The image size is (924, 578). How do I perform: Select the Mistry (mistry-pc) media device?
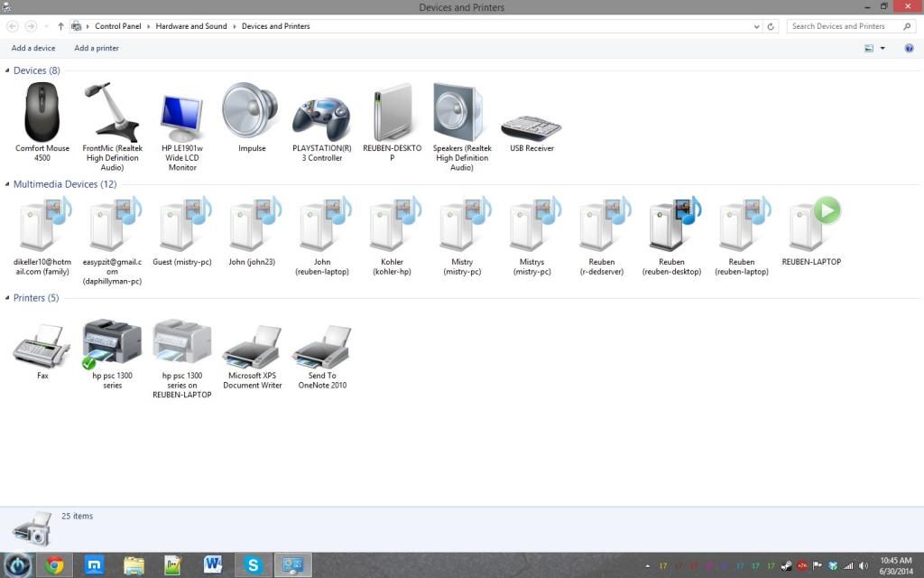click(462, 236)
